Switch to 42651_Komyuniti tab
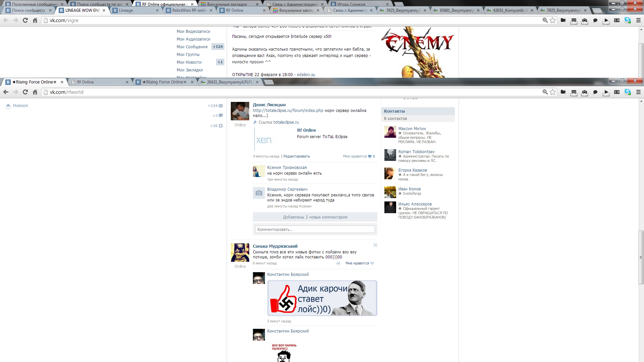 [510, 10]
